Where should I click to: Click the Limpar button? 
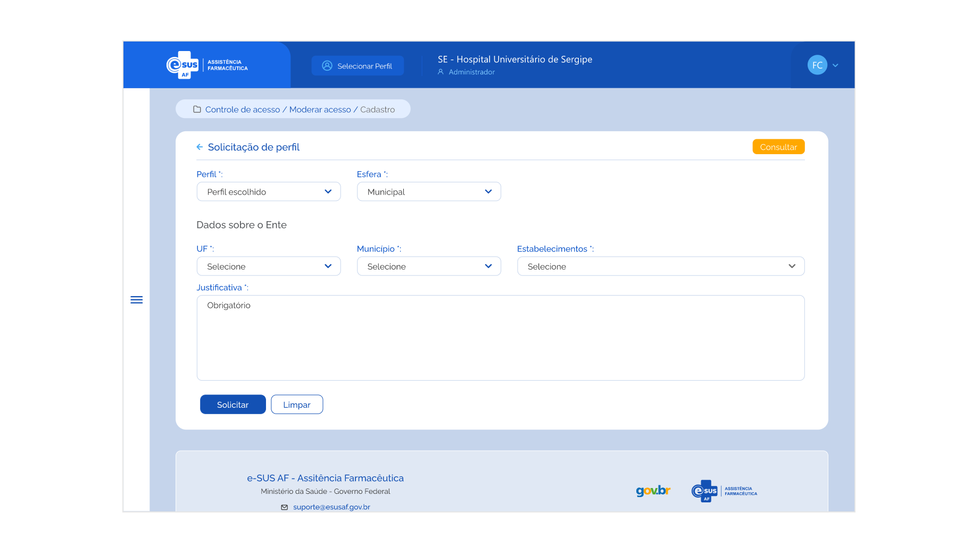coord(296,405)
